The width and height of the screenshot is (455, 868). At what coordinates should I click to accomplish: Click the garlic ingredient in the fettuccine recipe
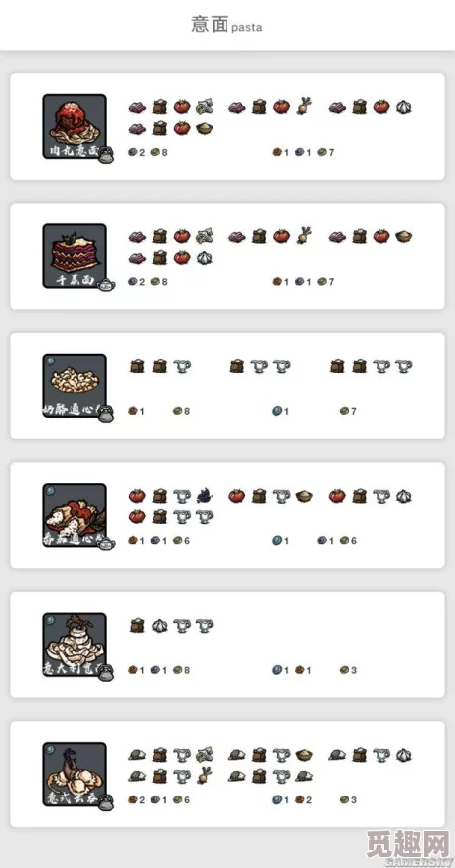click(159, 626)
